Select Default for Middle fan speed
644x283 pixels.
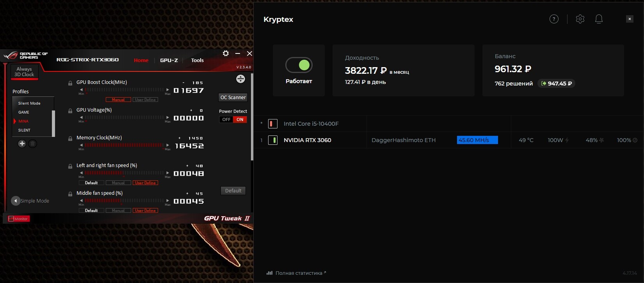click(91, 210)
